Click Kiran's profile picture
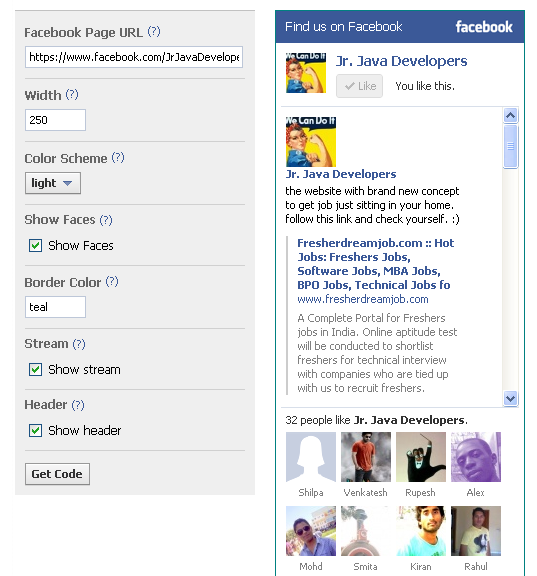This screenshot has width=537, height=576. click(x=421, y=531)
